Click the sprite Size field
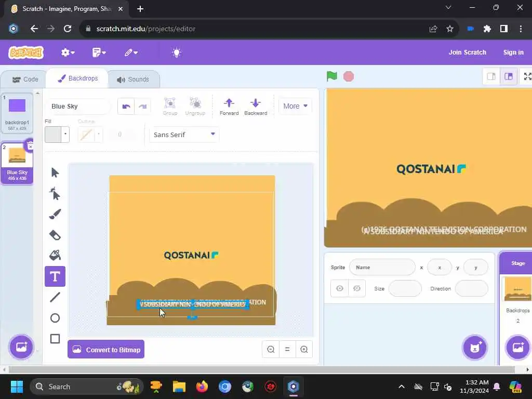The height and width of the screenshot is (399, 532). click(405, 288)
